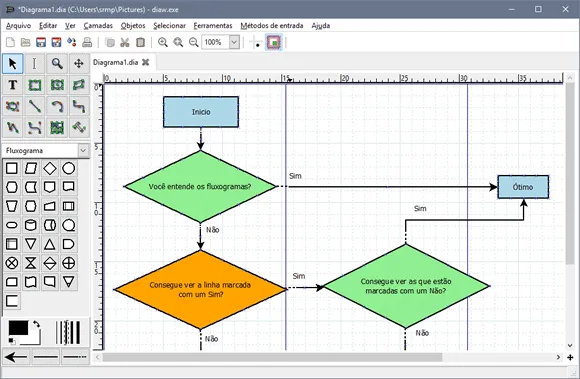The width and height of the screenshot is (580, 379).
Task: Click the zoom percentage field
Action: pyautogui.click(x=216, y=42)
